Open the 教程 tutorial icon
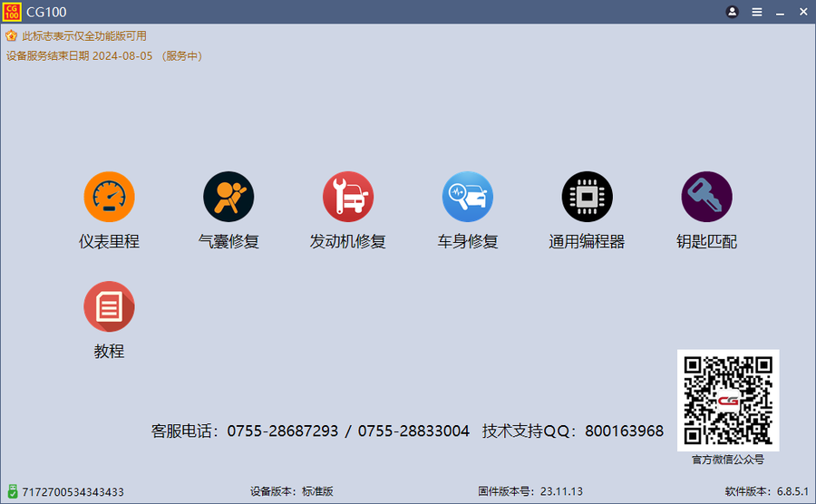The width and height of the screenshot is (816, 504). [x=109, y=306]
